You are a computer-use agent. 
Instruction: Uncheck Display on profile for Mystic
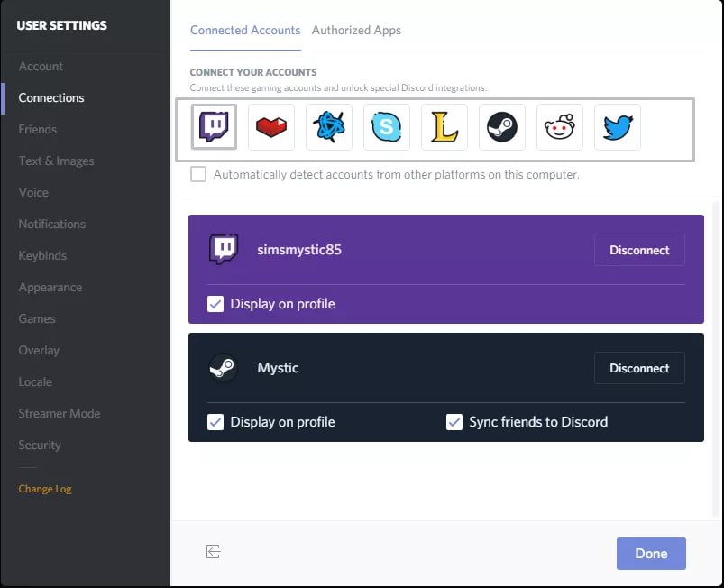[215, 422]
